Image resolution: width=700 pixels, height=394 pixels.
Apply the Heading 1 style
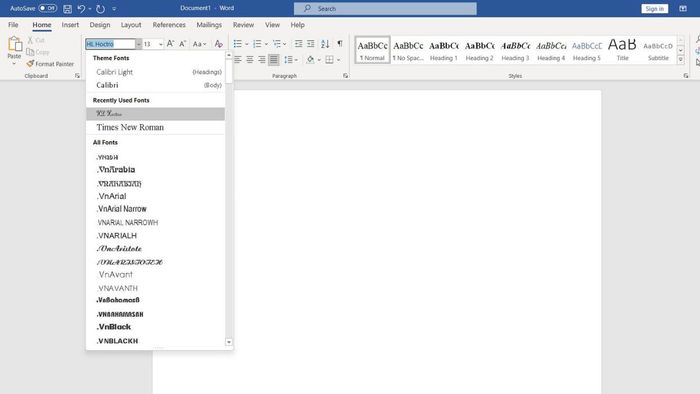[x=444, y=50]
